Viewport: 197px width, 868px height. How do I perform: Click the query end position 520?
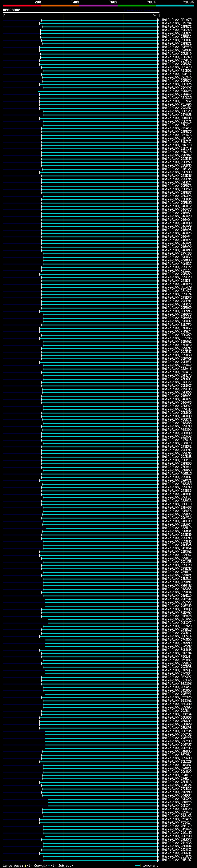155,15
